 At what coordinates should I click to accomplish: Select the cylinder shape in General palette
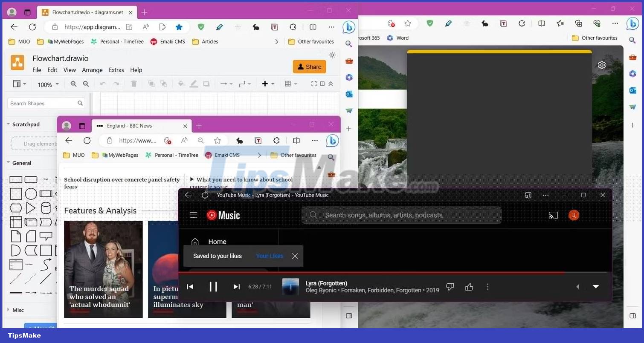[x=46, y=208]
